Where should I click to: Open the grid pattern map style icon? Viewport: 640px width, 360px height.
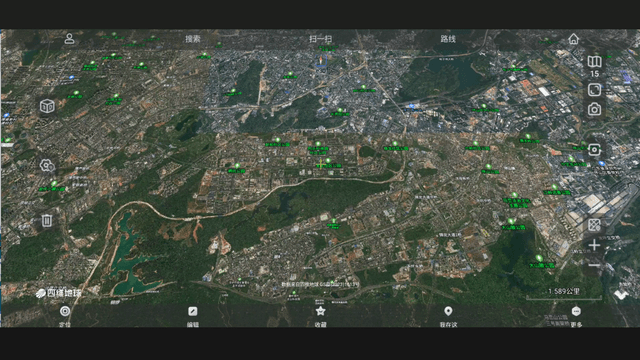coord(594,224)
